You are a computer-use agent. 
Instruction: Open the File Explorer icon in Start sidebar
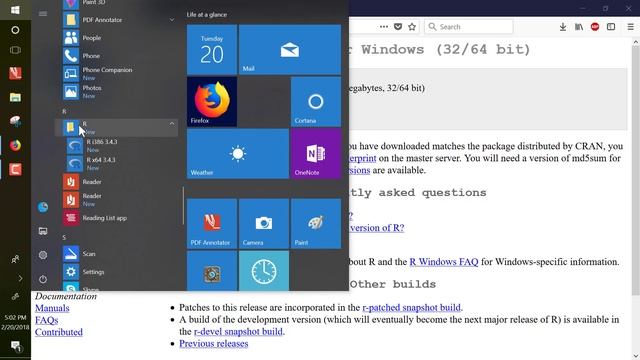click(x=43, y=231)
